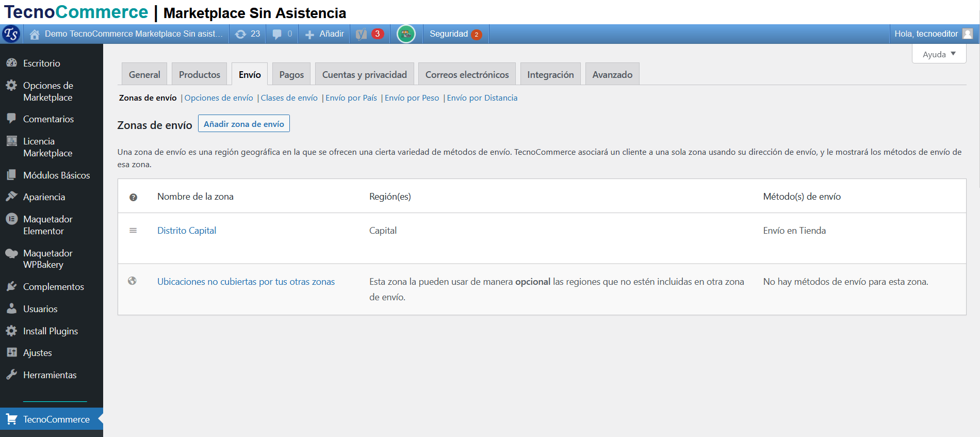The image size is (980, 437).
Task: Click the TecnoCommerce cart icon
Action: click(x=11, y=419)
